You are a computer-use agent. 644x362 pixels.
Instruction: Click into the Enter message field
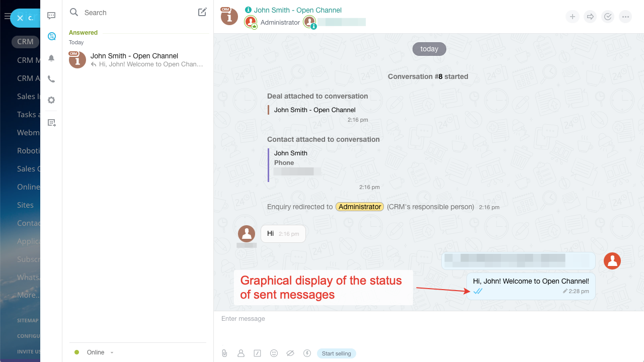click(x=428, y=319)
